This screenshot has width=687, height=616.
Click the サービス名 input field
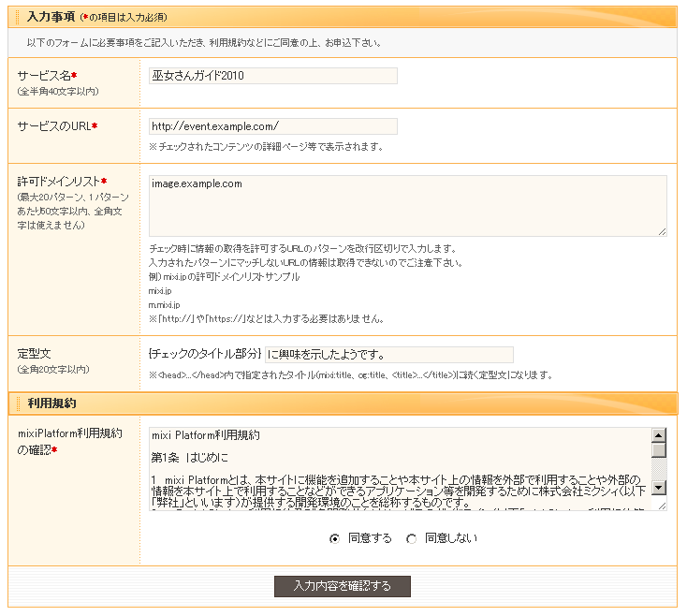coord(273,76)
